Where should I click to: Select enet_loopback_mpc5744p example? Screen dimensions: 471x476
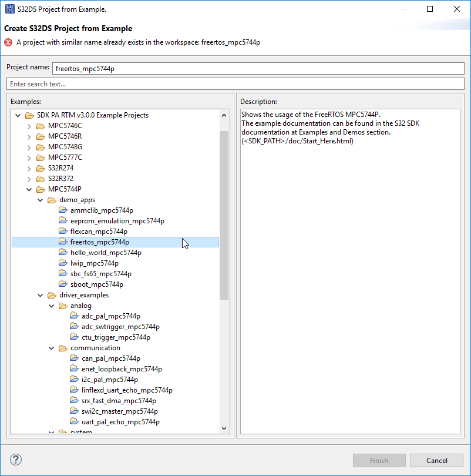[x=122, y=369]
